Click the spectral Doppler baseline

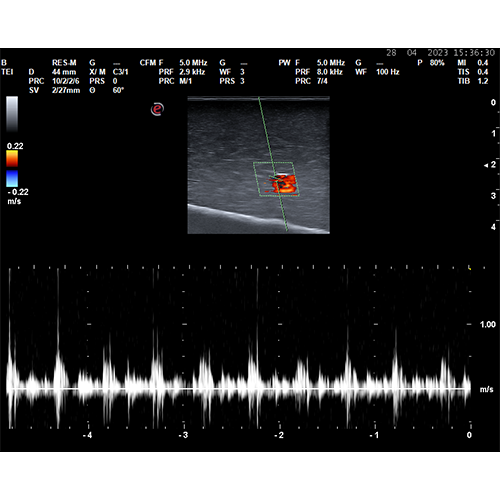(238, 389)
